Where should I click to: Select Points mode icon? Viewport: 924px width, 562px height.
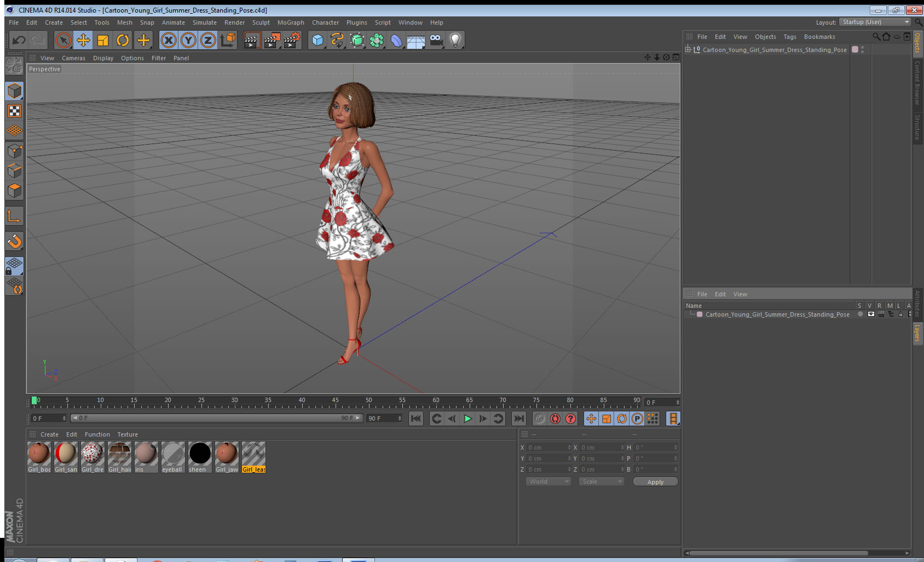point(14,151)
